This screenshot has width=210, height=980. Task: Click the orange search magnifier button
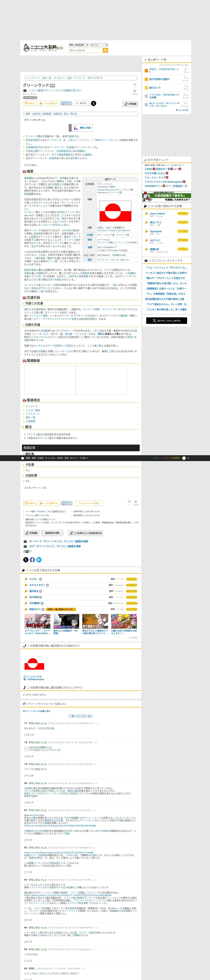click(105, 50)
